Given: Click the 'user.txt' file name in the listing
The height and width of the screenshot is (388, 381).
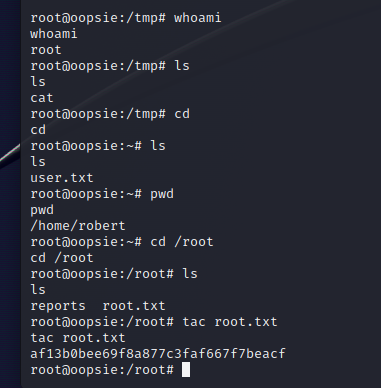Looking at the screenshot, I should [x=62, y=178].
